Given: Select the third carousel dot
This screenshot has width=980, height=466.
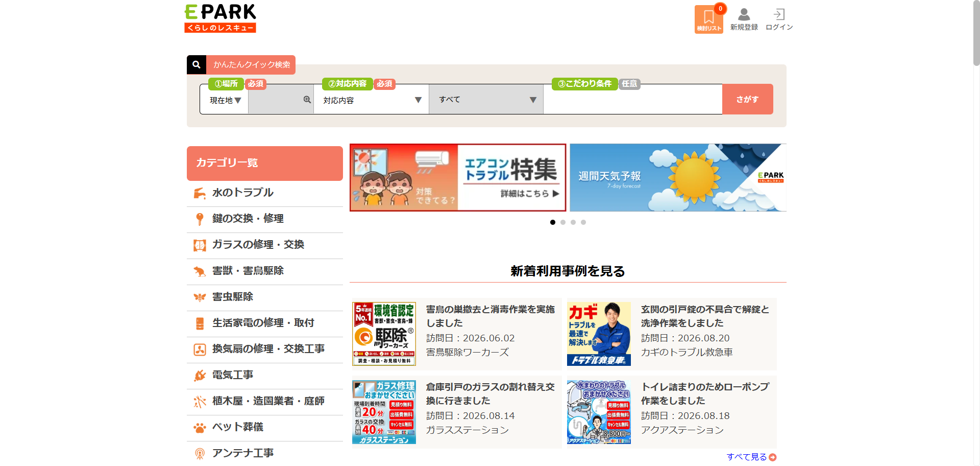Looking at the screenshot, I should click(573, 222).
